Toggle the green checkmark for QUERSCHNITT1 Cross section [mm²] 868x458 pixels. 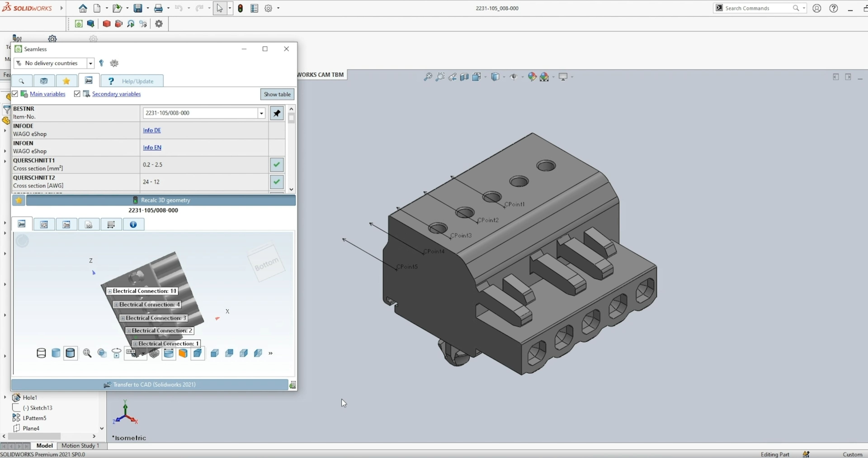coord(277,165)
